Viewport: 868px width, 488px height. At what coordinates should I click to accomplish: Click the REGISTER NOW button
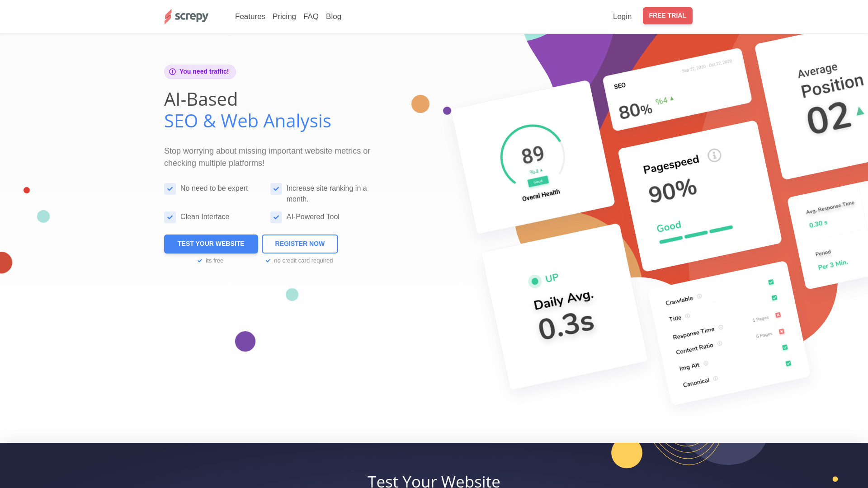point(300,244)
